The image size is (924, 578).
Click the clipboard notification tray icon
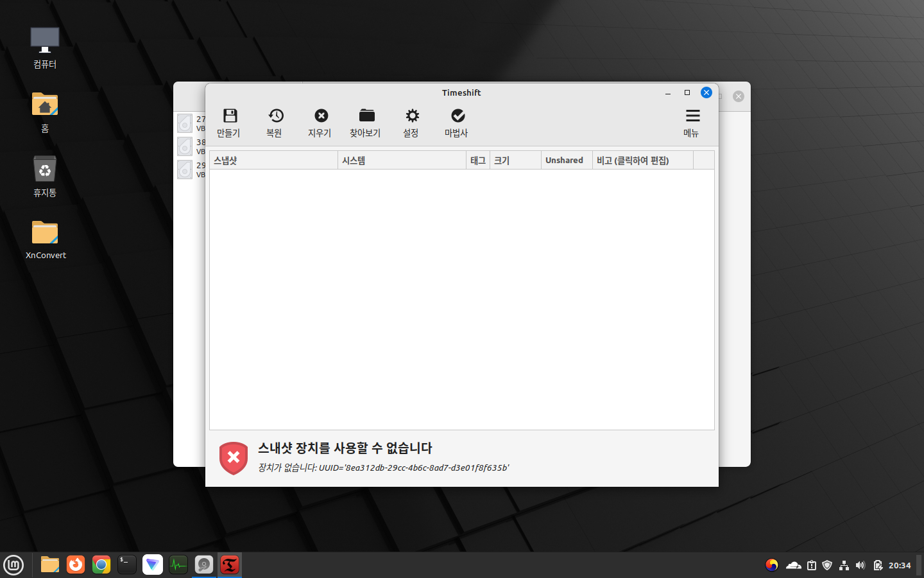pos(812,565)
